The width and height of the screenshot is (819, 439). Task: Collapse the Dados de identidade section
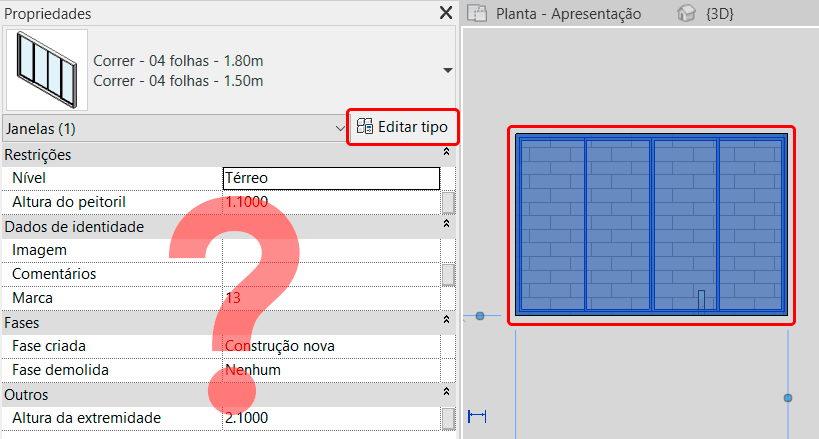[446, 226]
